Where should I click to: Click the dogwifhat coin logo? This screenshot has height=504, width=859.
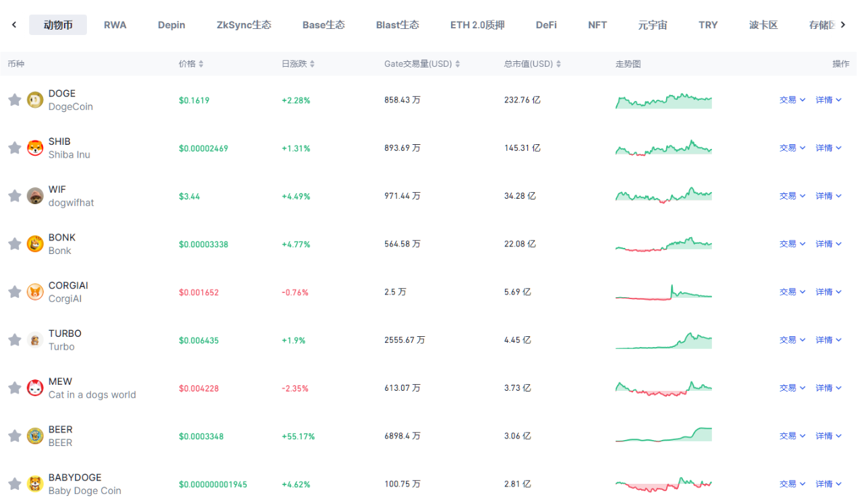point(35,196)
